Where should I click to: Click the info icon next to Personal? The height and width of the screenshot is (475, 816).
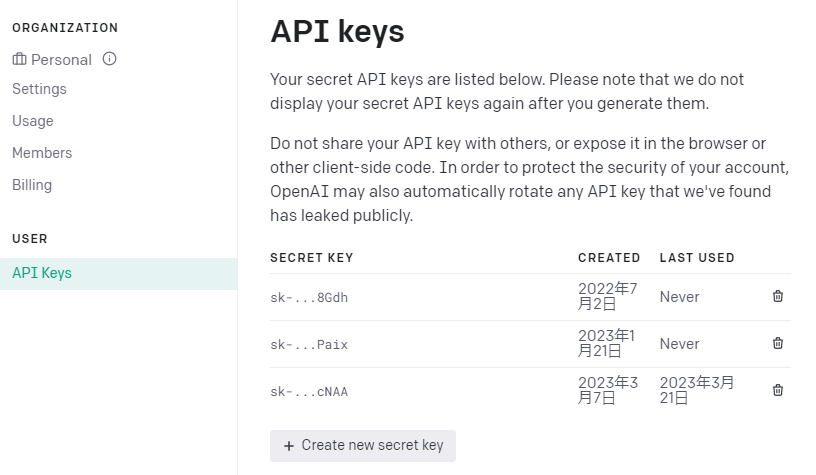[x=110, y=59]
